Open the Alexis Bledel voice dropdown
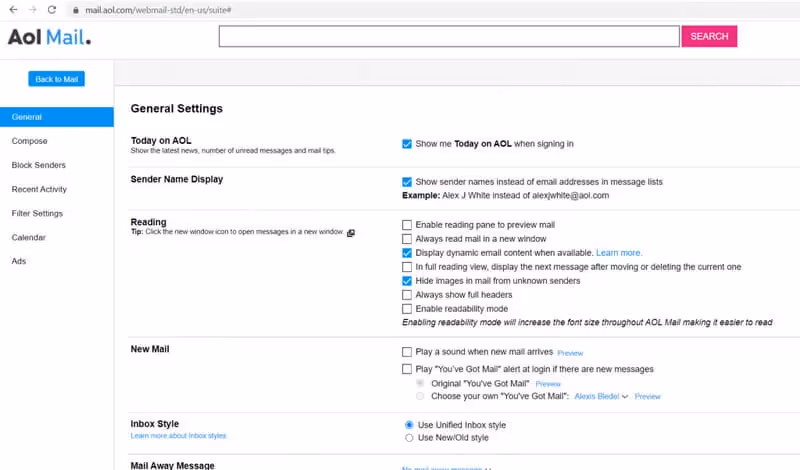The width and height of the screenshot is (800, 470). (x=601, y=397)
